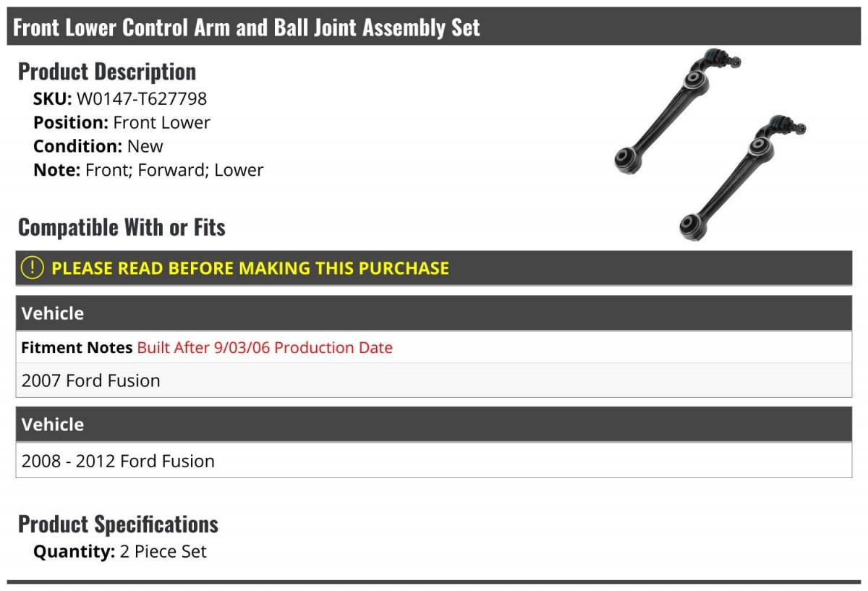Select the 2008 - 2012 Ford Fusion row

coord(118,461)
